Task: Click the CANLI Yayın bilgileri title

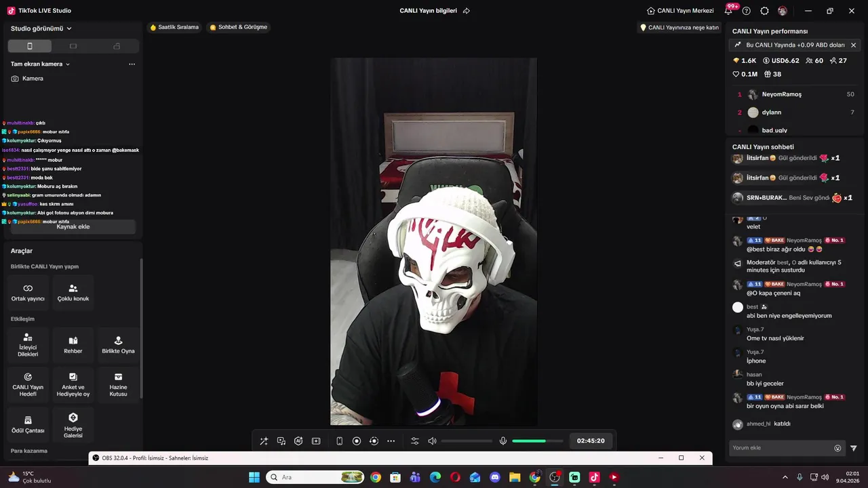Action: coord(429,11)
